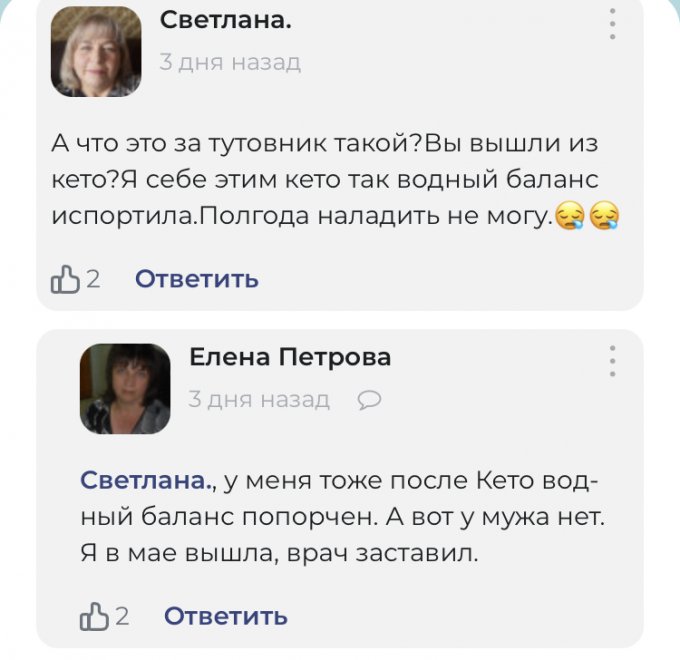Image resolution: width=680 pixels, height=660 pixels.
Task: Click the reply text 'Я в мае вышла, врач заставил'
Action: click(x=279, y=552)
